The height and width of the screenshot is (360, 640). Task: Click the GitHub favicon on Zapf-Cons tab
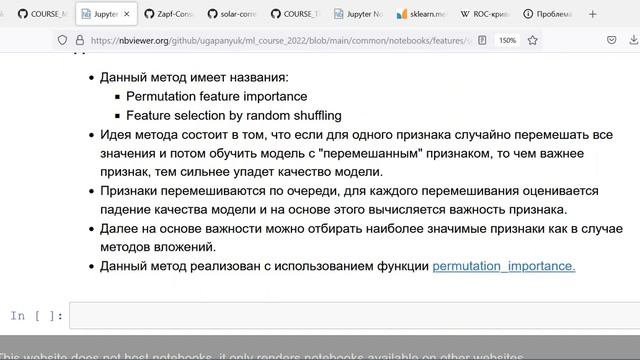(149, 14)
